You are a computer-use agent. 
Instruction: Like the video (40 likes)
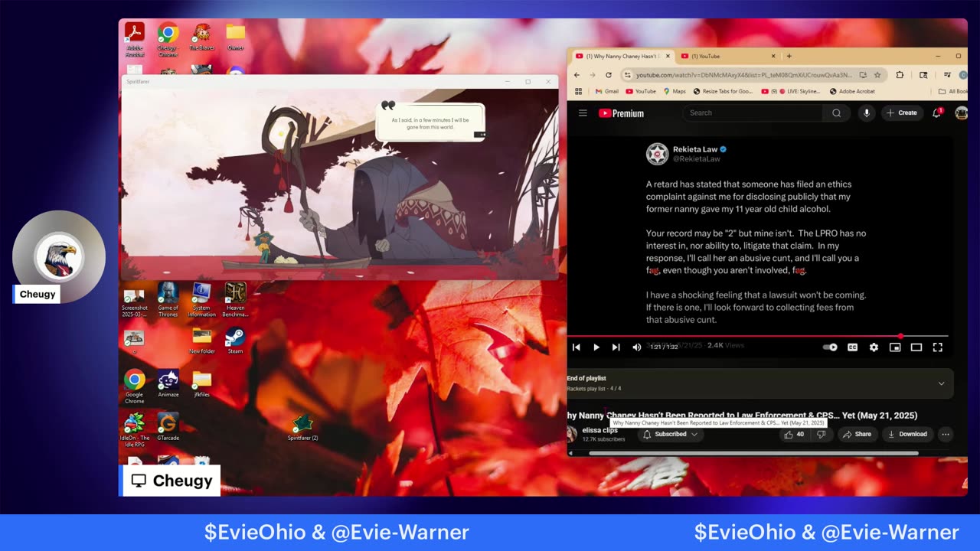coord(794,434)
